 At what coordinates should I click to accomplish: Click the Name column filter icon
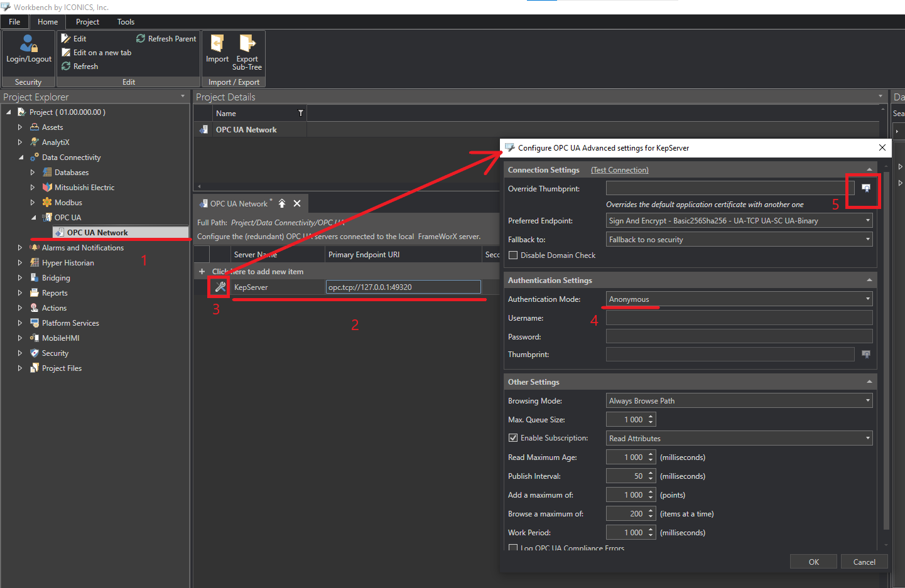tap(301, 114)
